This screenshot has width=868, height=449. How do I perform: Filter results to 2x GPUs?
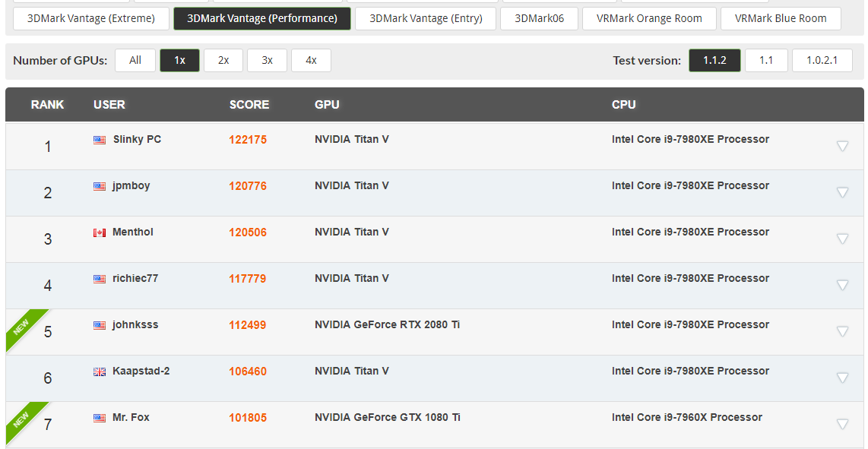[223, 60]
